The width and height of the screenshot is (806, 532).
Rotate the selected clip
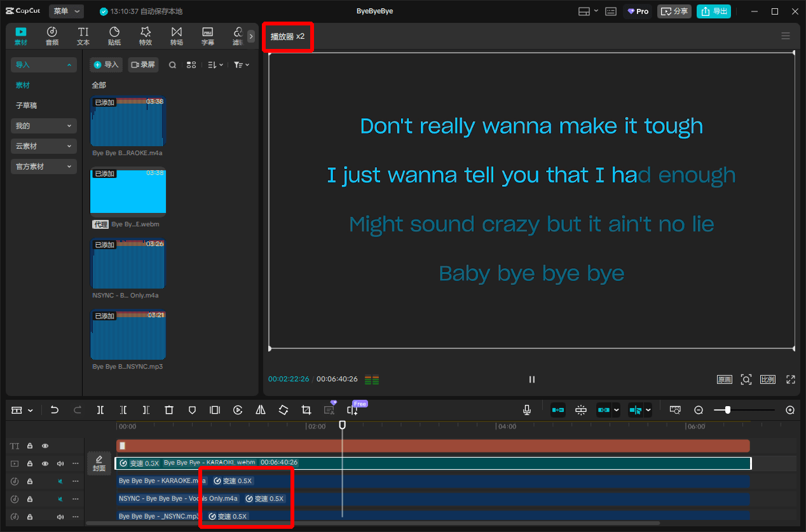pyautogui.click(x=283, y=411)
